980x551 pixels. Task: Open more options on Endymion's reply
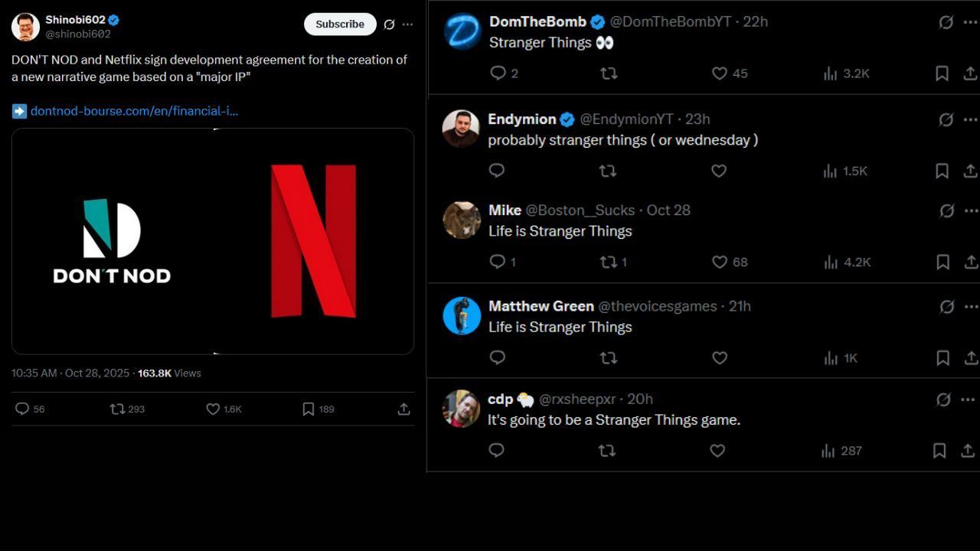(970, 119)
